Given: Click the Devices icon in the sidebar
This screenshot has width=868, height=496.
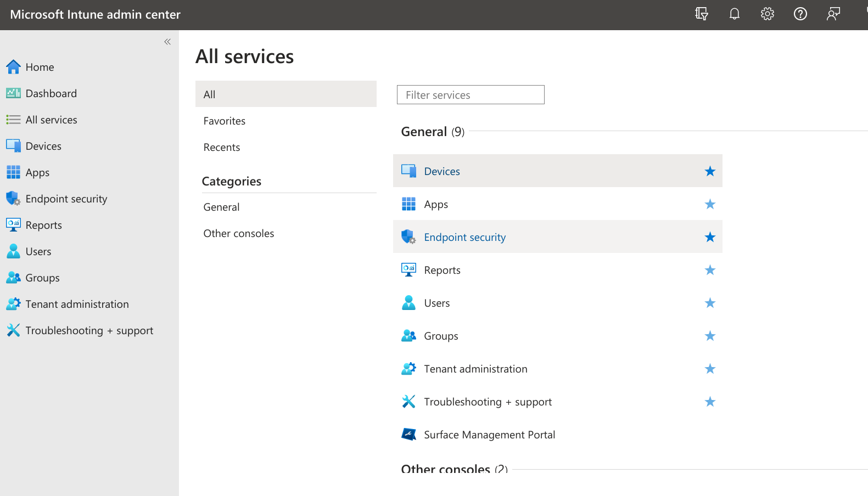Looking at the screenshot, I should point(13,146).
